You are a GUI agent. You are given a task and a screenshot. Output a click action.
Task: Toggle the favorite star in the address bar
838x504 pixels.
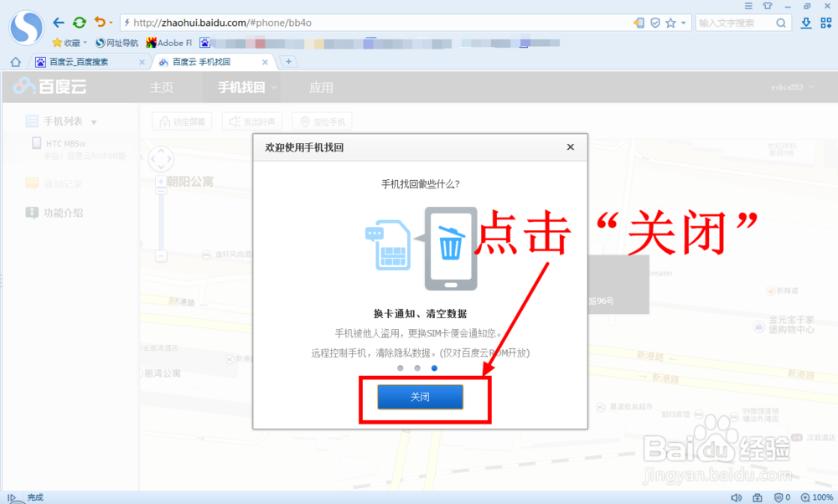(670, 23)
